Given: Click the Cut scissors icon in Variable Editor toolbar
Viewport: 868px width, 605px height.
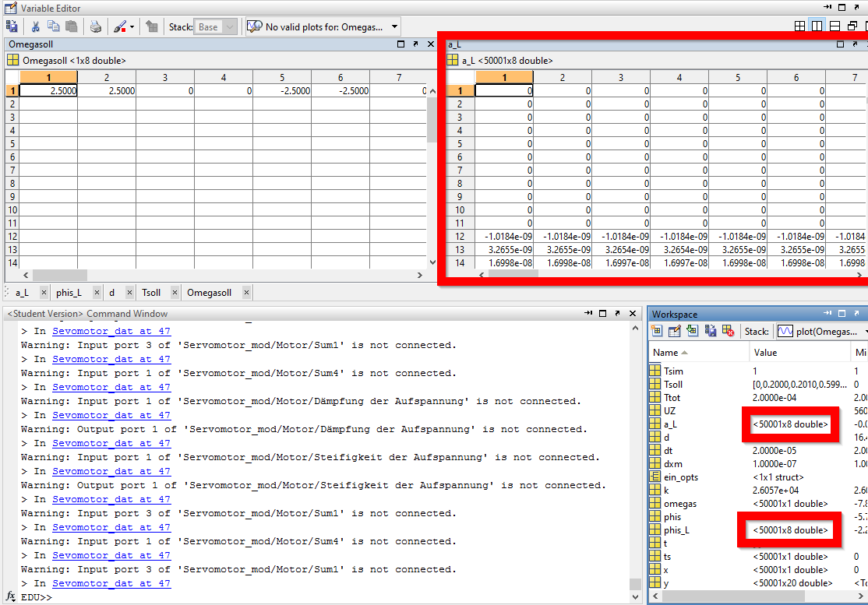Looking at the screenshot, I should [x=36, y=26].
